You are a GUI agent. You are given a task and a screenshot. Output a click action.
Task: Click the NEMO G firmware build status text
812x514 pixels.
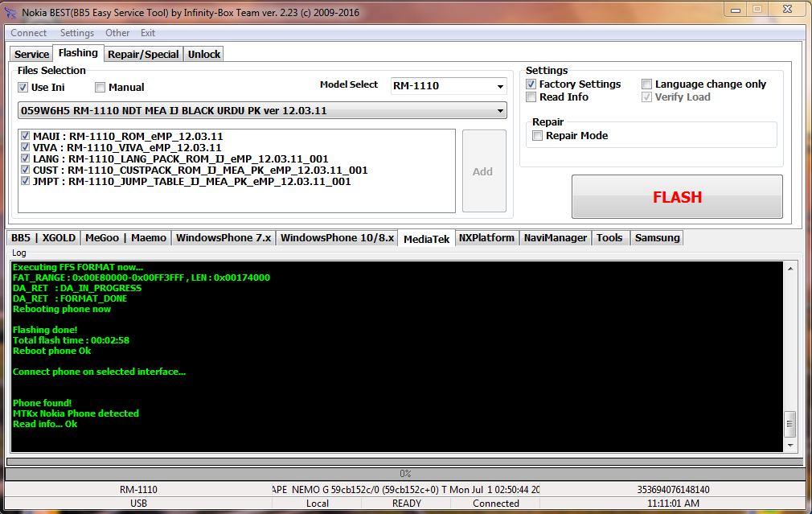(405, 490)
